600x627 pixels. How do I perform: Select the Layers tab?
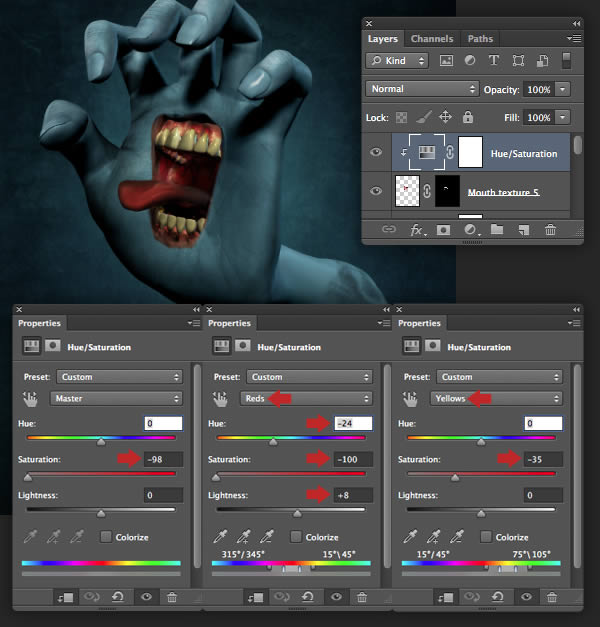tap(383, 39)
